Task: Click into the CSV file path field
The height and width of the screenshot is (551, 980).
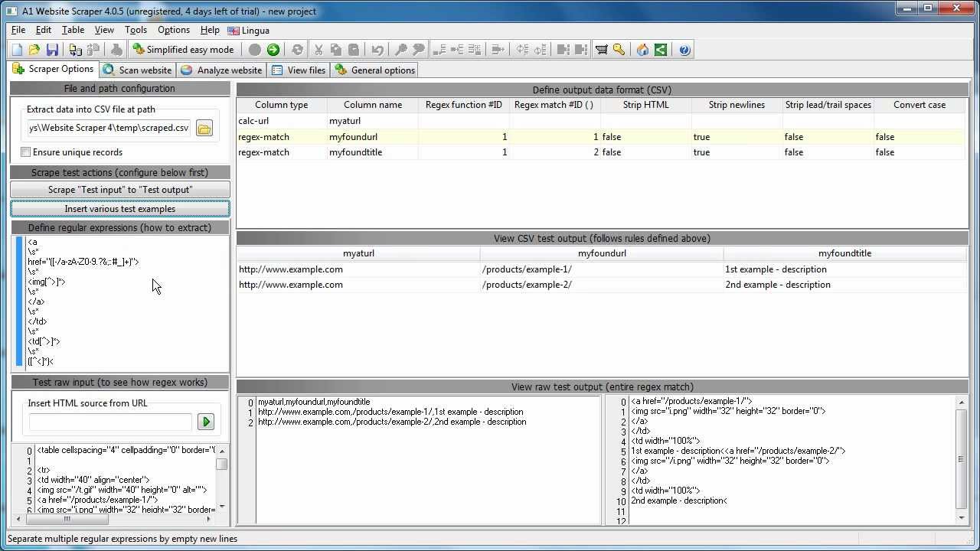Action: pos(109,129)
